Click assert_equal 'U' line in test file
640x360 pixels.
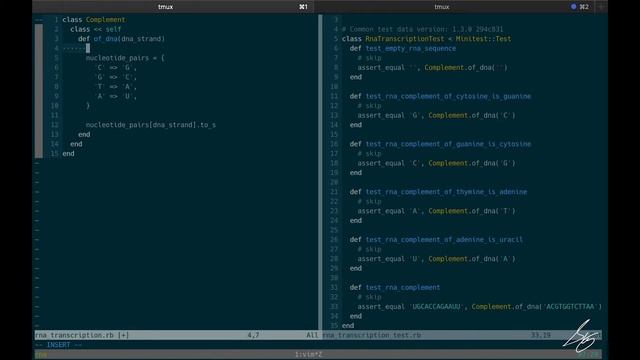(x=436, y=259)
